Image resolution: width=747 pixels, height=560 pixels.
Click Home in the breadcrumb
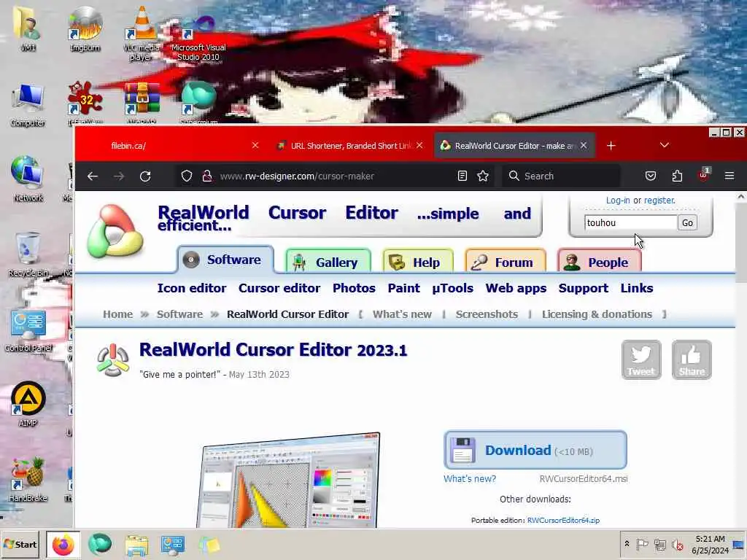point(118,314)
